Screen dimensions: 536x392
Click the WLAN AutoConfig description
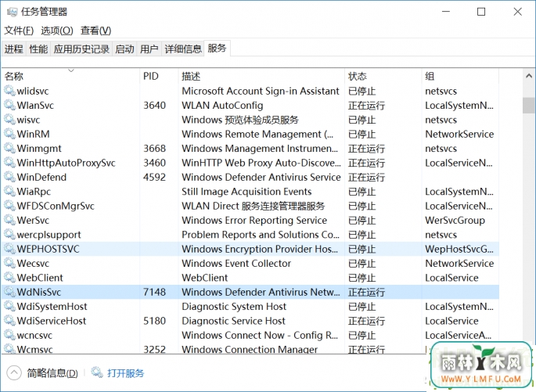[x=222, y=106]
